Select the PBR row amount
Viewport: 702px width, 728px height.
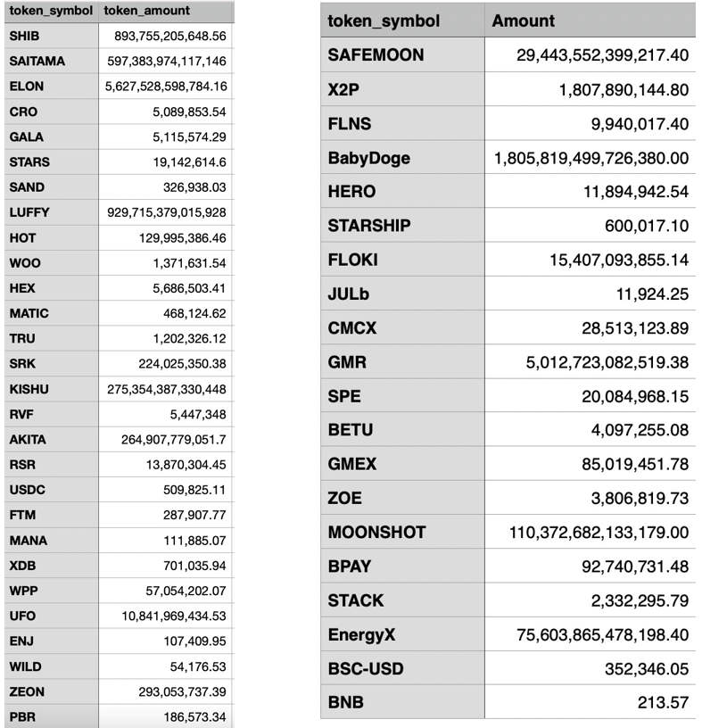click(166, 717)
